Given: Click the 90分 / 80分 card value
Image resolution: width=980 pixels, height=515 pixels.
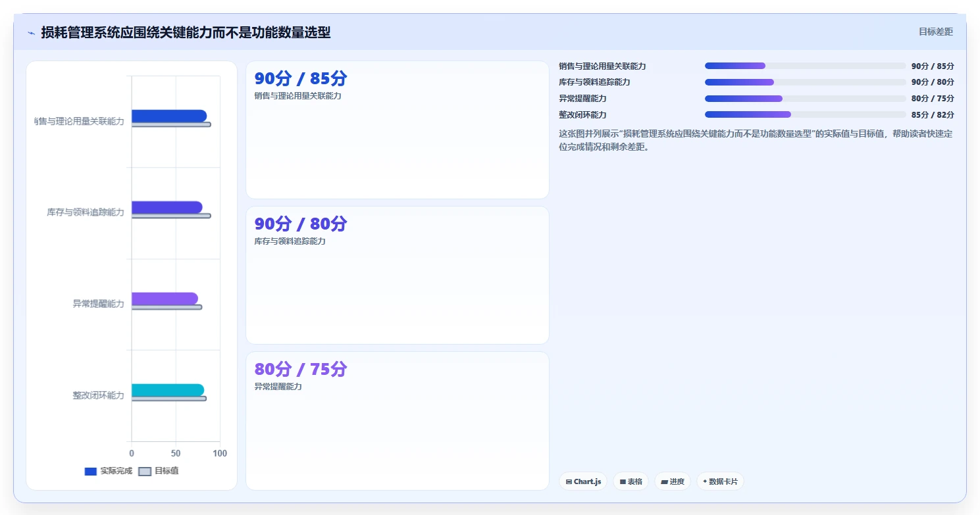Looking at the screenshot, I should pos(301,224).
